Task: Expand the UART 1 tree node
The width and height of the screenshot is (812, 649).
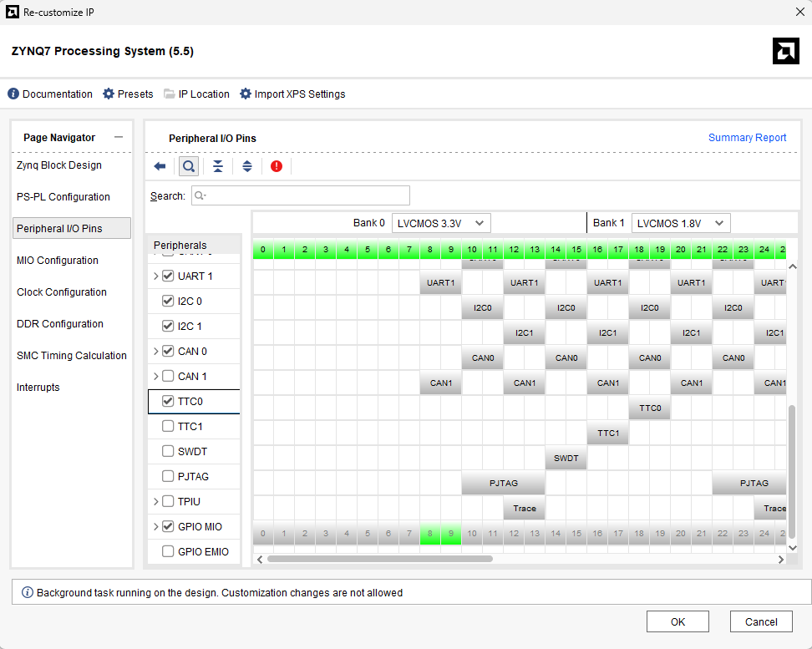Action: pyautogui.click(x=155, y=276)
